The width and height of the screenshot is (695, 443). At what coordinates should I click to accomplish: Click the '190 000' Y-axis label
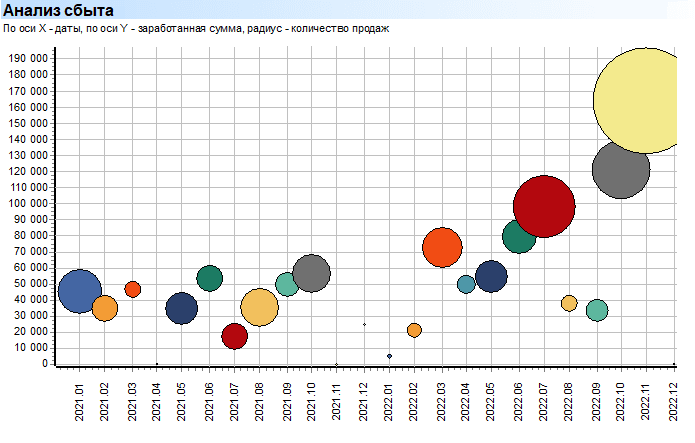[28, 59]
